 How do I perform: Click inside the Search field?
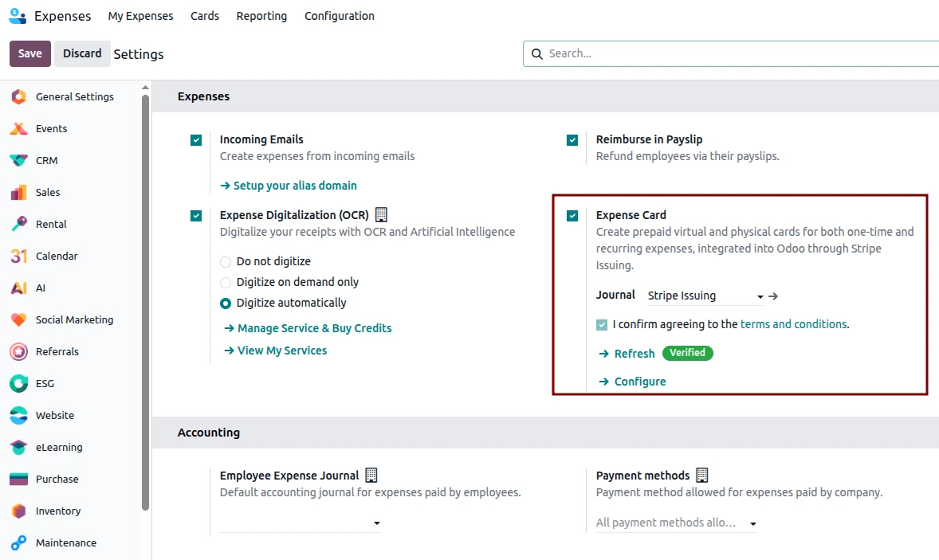[x=678, y=53]
